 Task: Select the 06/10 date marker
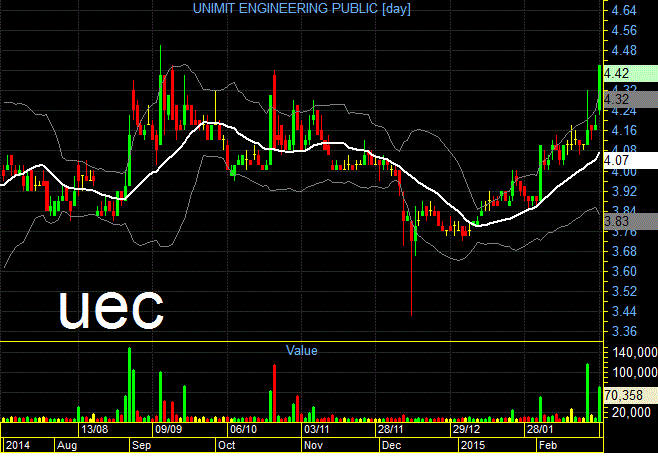243,429
